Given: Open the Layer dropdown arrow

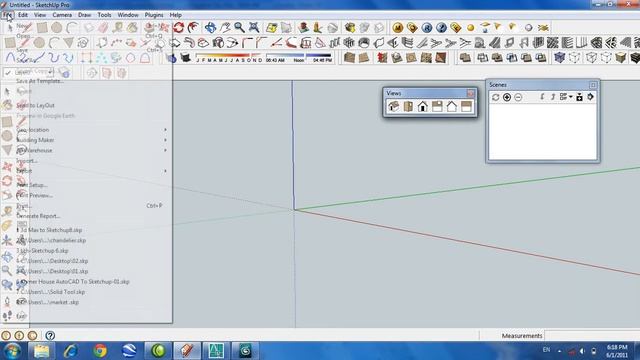Looking at the screenshot, I should 51,72.
